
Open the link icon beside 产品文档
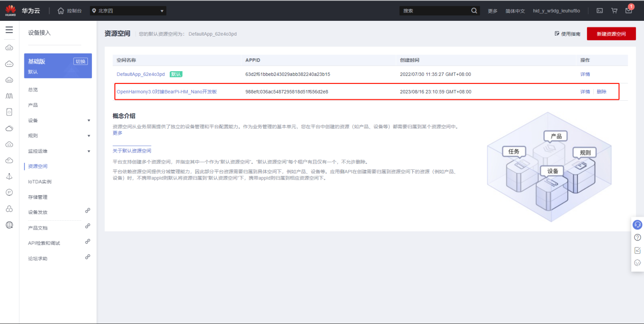tap(88, 226)
